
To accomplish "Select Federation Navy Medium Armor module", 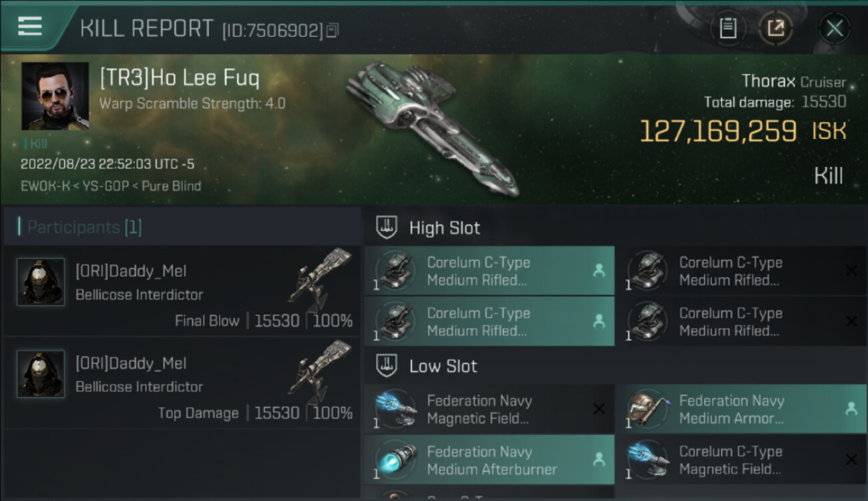I will point(740,409).
